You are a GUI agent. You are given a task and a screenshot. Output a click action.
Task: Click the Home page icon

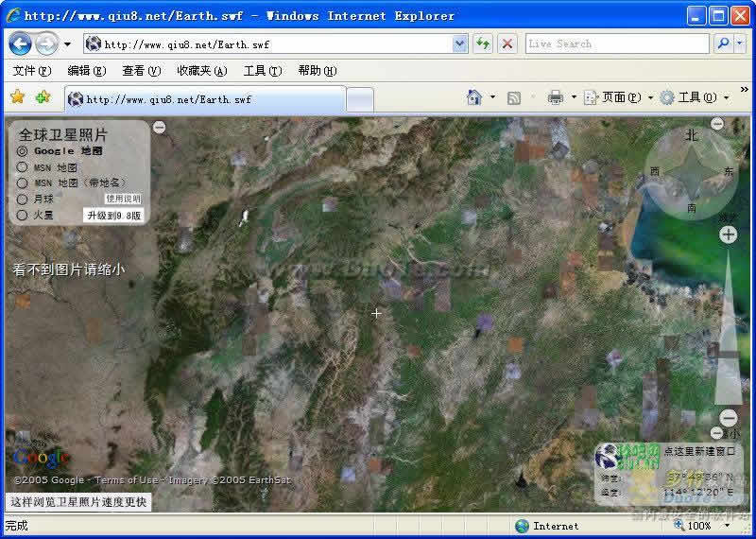(474, 97)
